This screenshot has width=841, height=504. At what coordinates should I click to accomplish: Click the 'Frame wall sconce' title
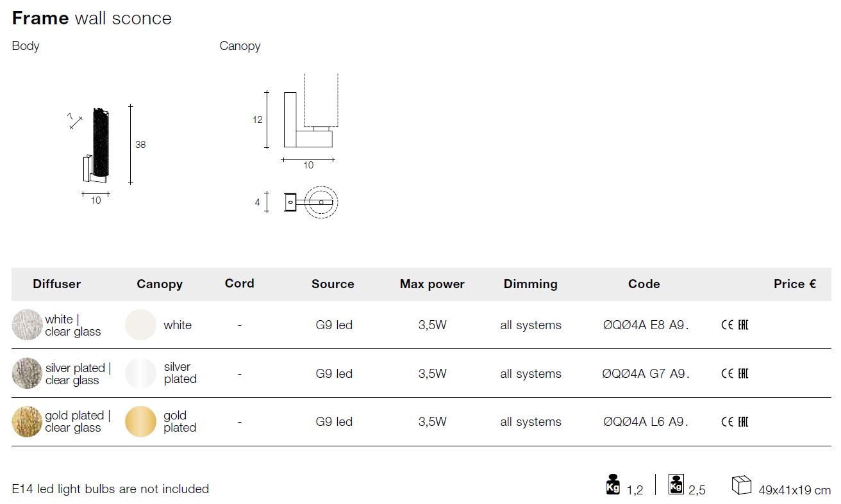pyautogui.click(x=92, y=18)
